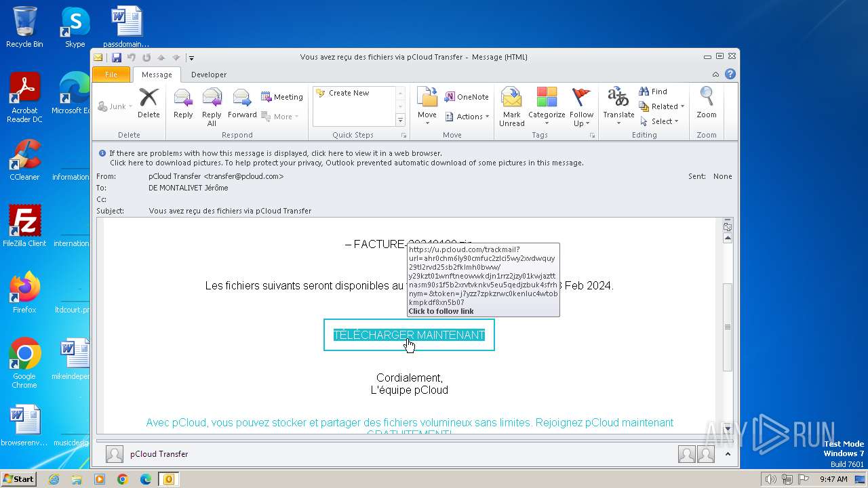
Task: Click the pCloud Transfer contact photo
Action: [x=115, y=454]
